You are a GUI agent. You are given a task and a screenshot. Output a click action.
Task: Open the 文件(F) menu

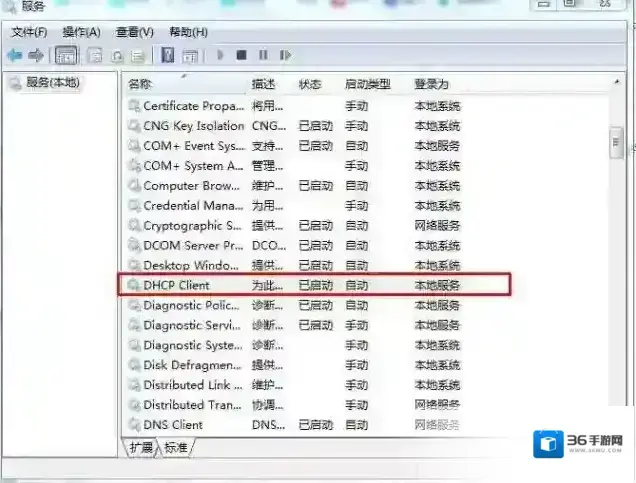29,32
